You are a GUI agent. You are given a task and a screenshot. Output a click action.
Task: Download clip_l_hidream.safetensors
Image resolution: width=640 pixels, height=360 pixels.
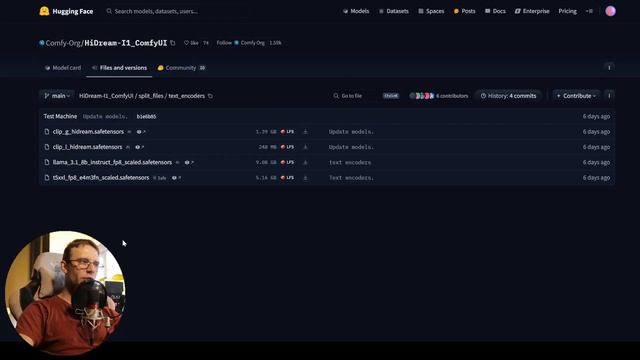[x=305, y=147]
